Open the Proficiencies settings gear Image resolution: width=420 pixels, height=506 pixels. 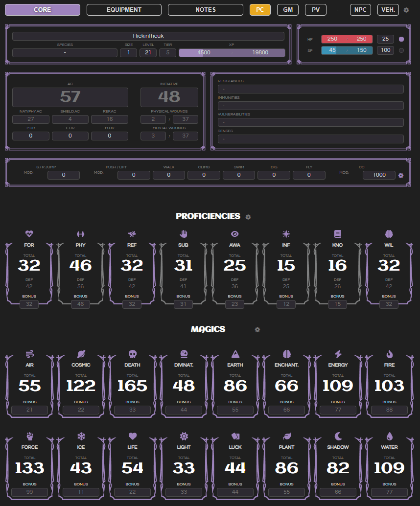248,217
